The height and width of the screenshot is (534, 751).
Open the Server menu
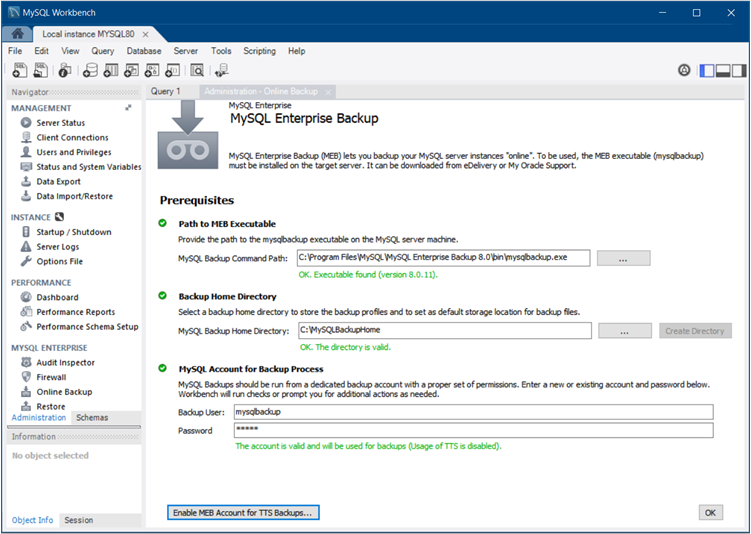[185, 51]
